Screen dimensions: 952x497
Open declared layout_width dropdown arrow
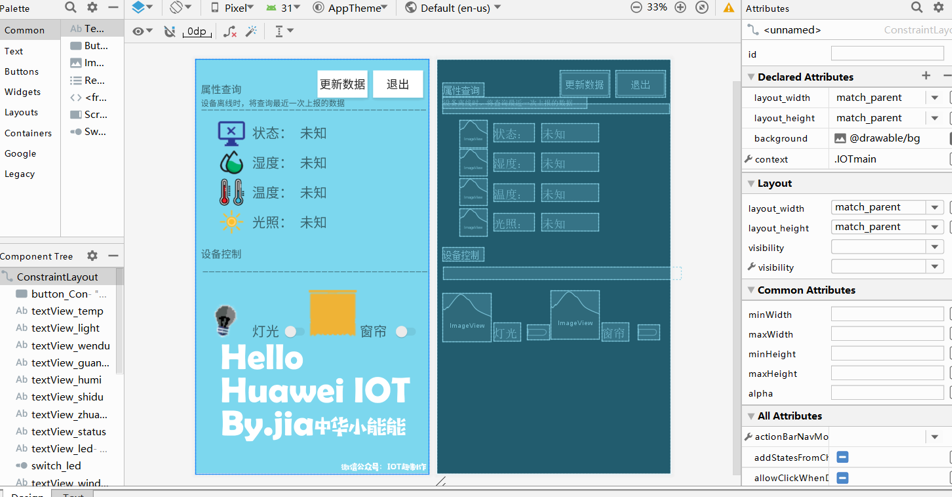pos(935,98)
